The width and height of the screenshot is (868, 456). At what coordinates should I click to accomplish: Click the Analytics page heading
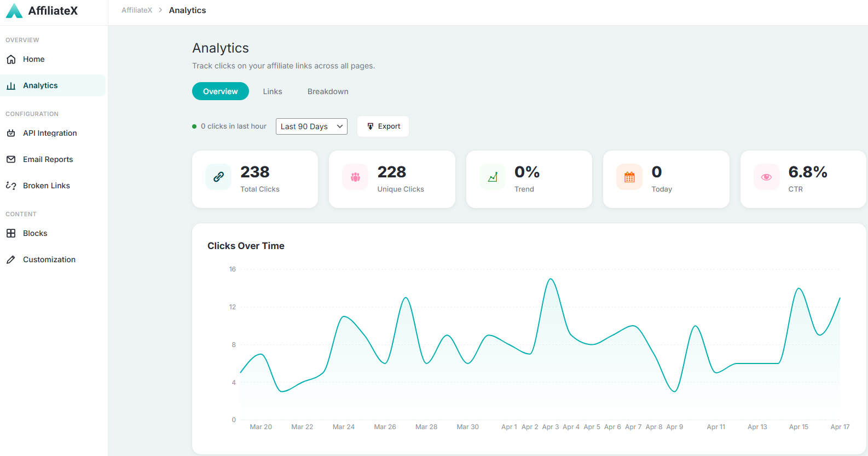(x=221, y=48)
